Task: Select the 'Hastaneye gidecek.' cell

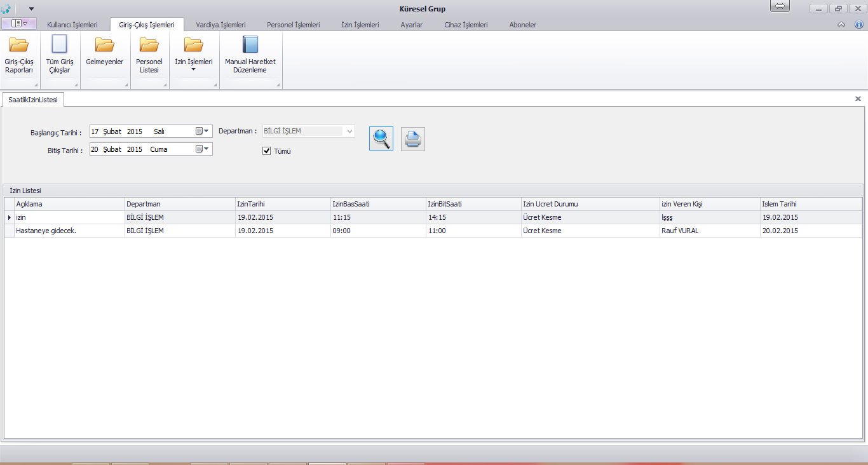Action: pyautogui.click(x=69, y=231)
